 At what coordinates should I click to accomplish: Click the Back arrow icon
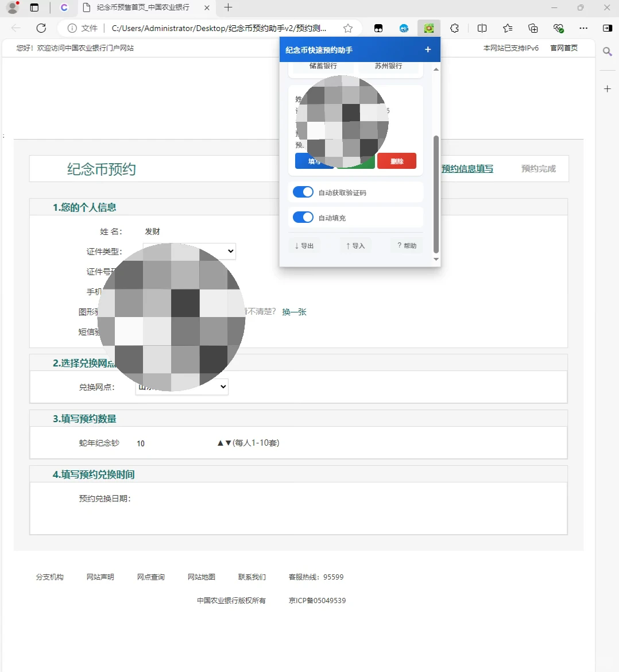click(x=16, y=28)
